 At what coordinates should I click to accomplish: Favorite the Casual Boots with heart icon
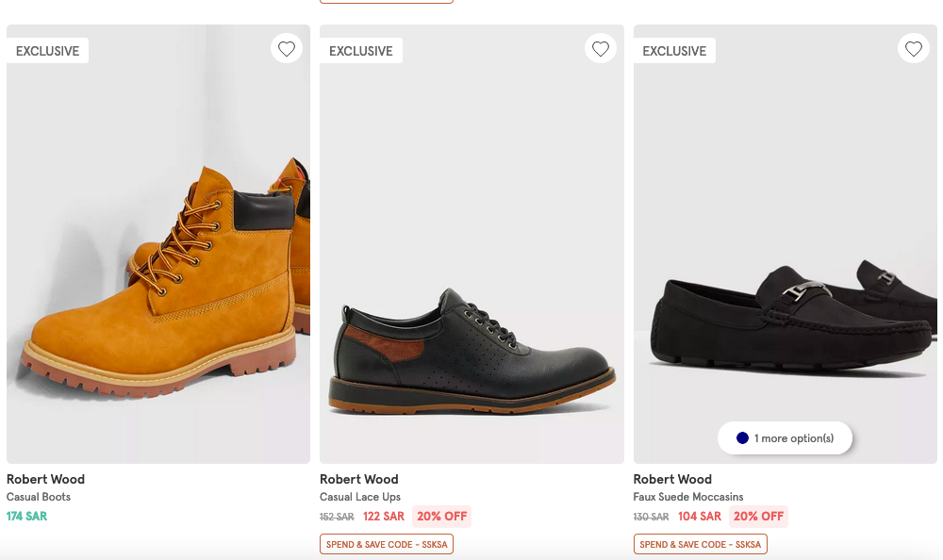(x=287, y=48)
